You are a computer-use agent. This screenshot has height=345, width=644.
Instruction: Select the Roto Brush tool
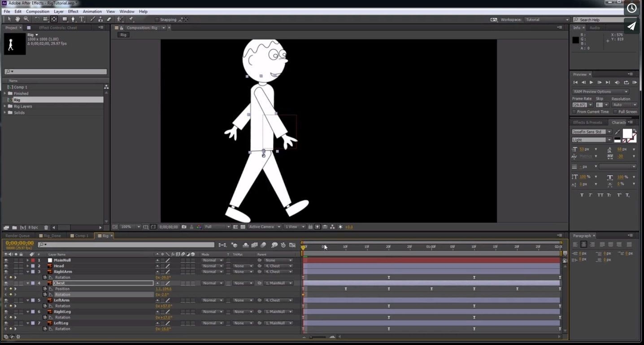120,19
